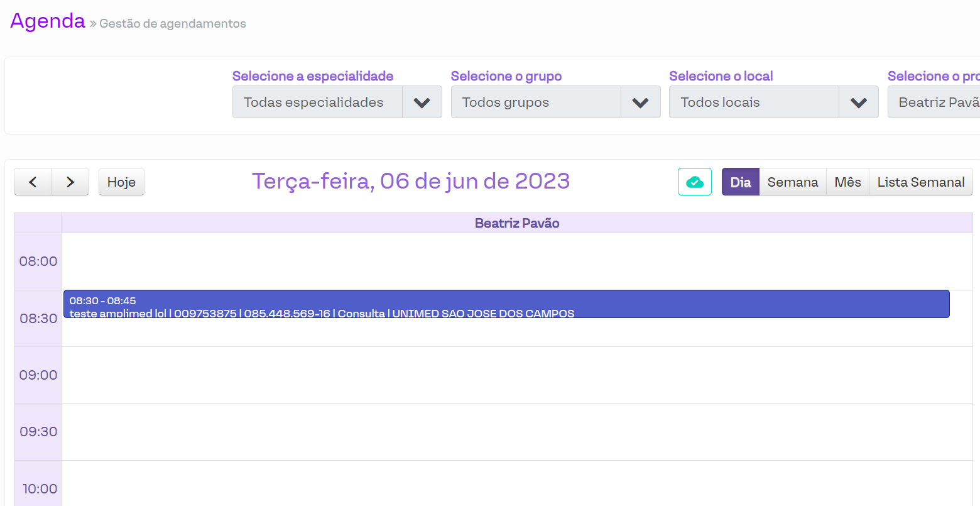Switch to the Dia view

click(x=740, y=182)
